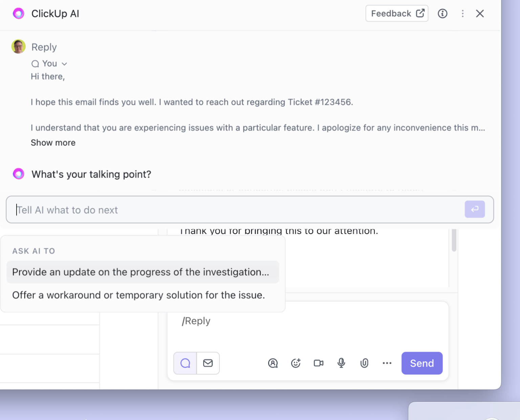520x420 pixels.
Task: Open the emoji picker in the reply toolbar
Action: (296, 363)
